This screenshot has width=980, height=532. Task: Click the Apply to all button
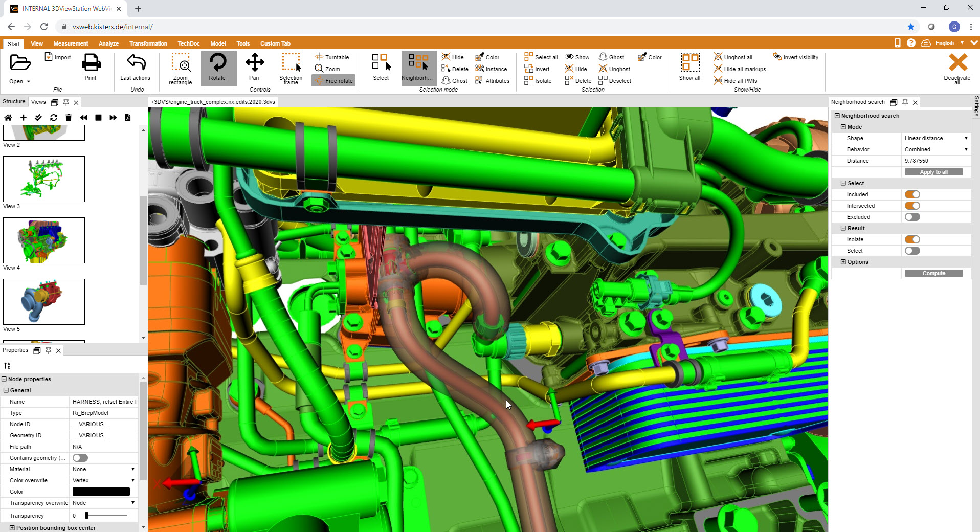pos(934,172)
